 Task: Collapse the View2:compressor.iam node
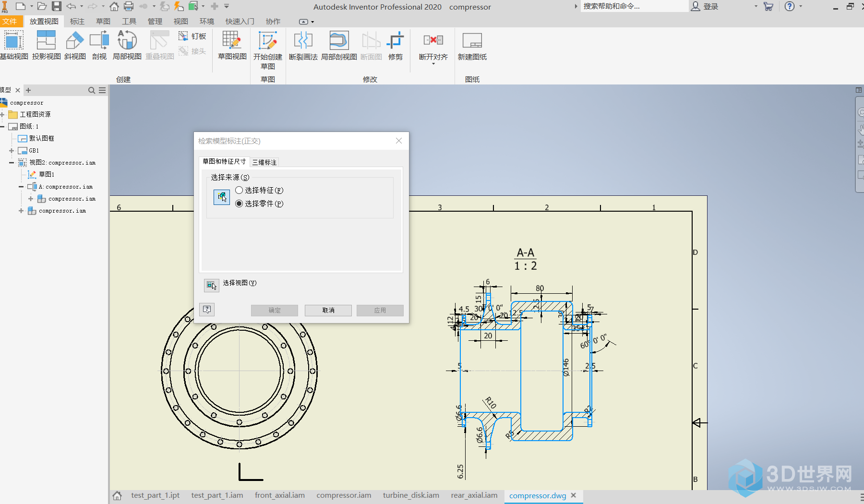pos(12,163)
